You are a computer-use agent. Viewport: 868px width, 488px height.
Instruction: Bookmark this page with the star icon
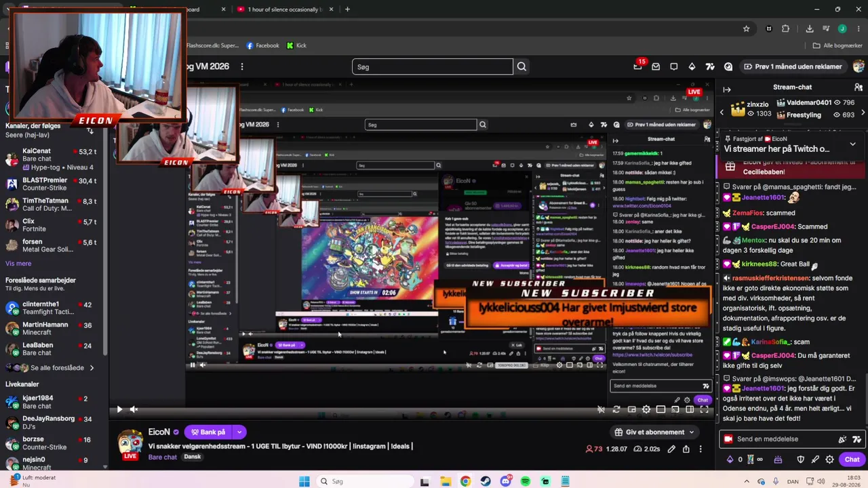747,28
